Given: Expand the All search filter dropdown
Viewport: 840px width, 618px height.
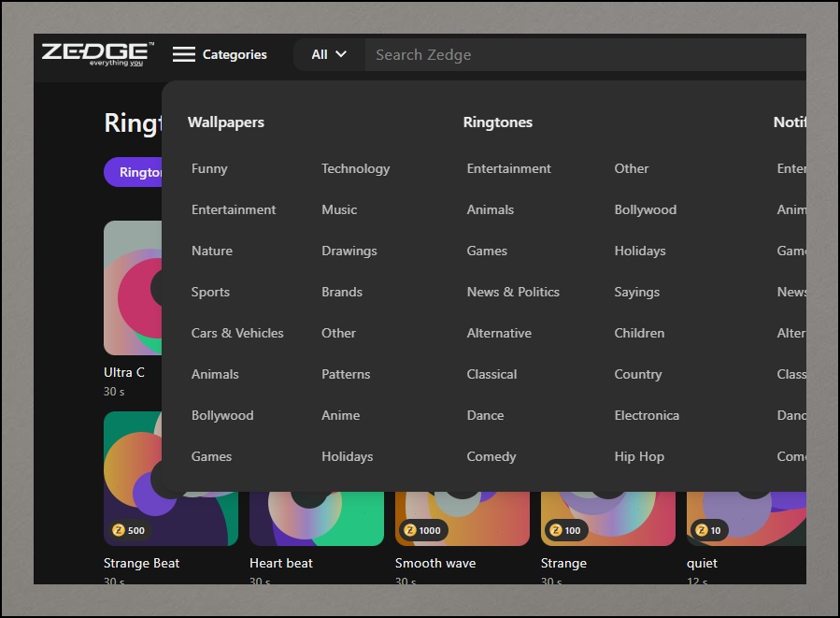Looking at the screenshot, I should click(329, 54).
